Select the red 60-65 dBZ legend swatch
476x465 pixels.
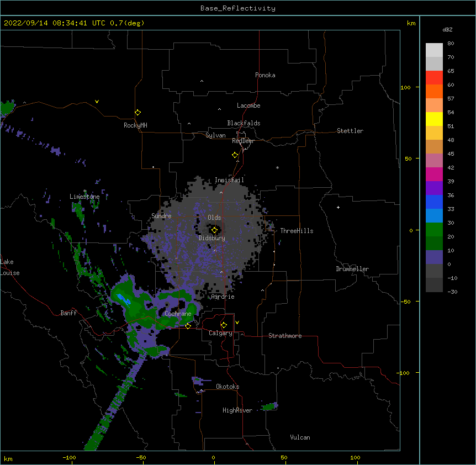434,78
